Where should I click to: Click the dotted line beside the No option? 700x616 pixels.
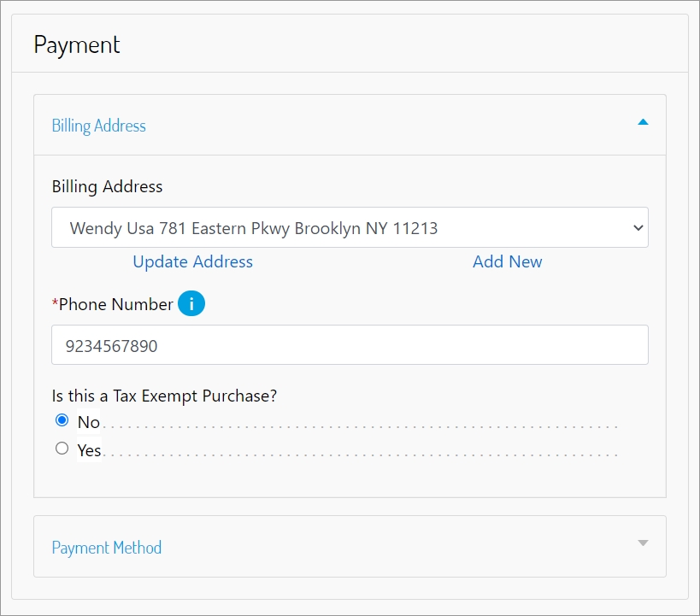[359, 425]
